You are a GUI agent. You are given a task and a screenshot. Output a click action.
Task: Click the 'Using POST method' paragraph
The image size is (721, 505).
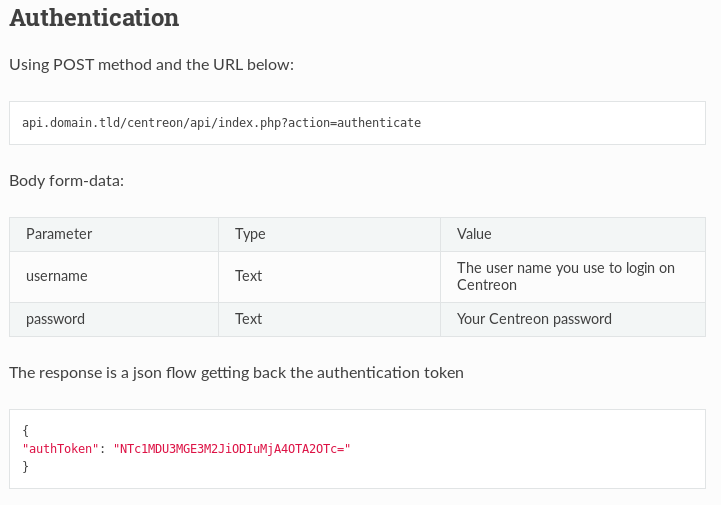[151, 65]
